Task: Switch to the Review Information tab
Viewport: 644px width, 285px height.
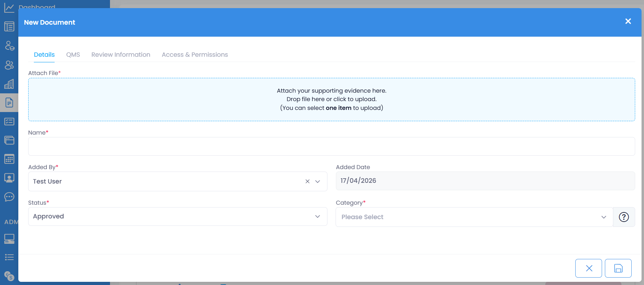Action: pyautogui.click(x=121, y=55)
